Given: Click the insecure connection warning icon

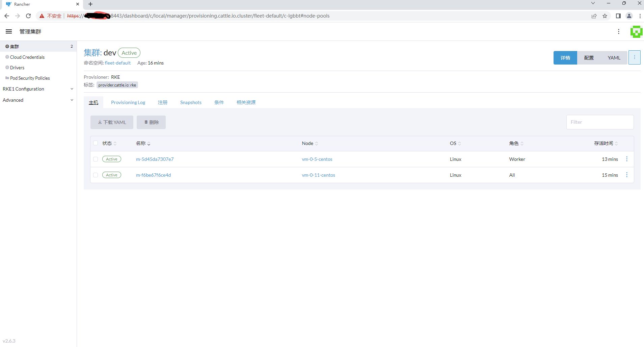Looking at the screenshot, I should [42, 16].
